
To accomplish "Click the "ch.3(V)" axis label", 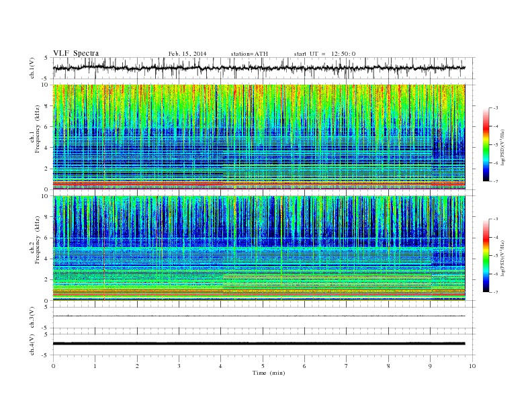I will (32, 318).
